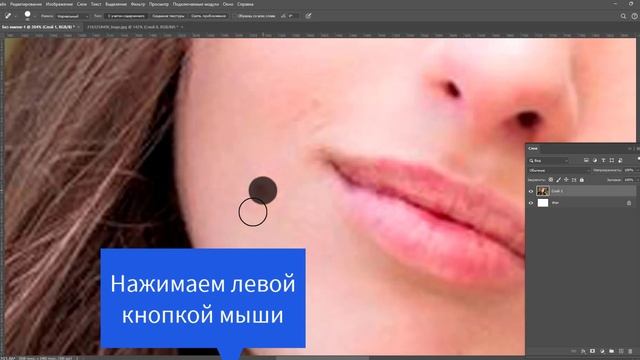Open Справка menu

(245, 4)
